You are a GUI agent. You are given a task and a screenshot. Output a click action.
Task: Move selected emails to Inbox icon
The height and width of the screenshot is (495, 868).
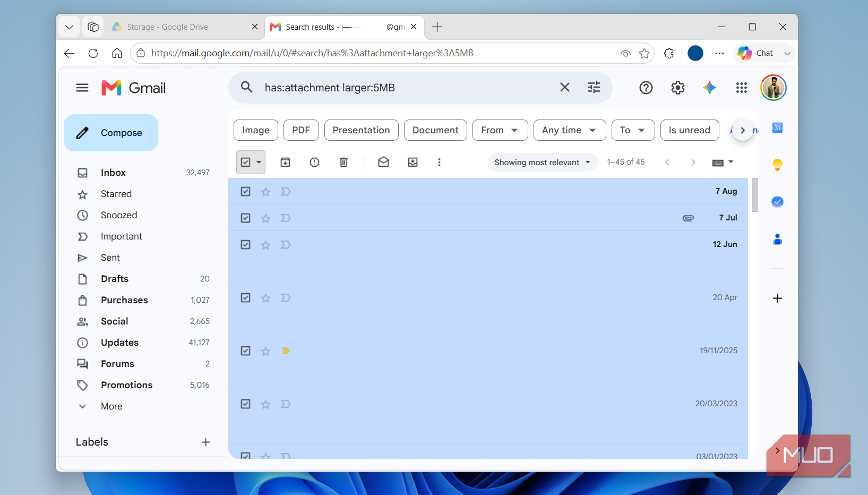coord(413,163)
